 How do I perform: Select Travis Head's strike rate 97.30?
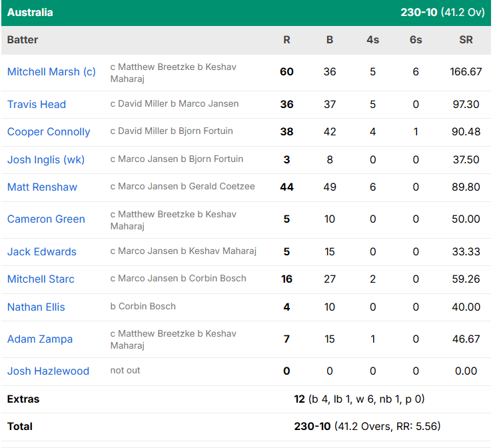466,105
